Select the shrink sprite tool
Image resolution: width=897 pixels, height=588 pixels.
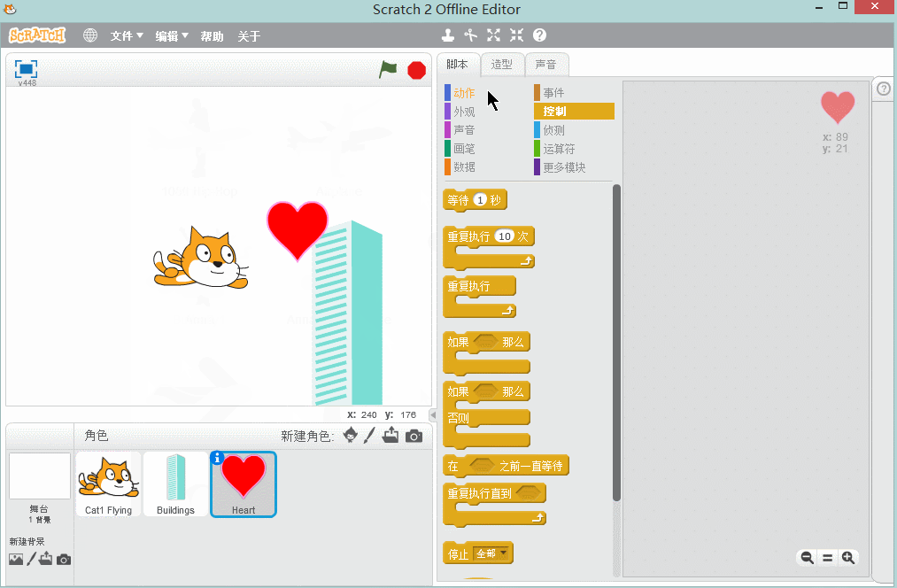517,35
